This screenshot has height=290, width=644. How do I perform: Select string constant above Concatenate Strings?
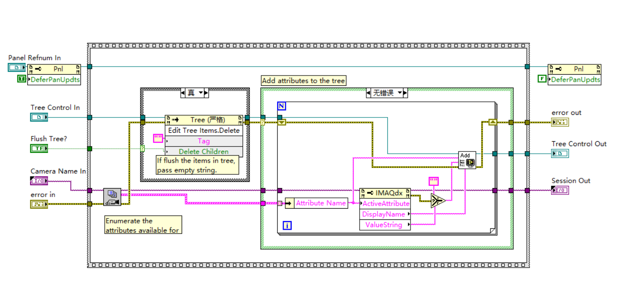coord(434,181)
